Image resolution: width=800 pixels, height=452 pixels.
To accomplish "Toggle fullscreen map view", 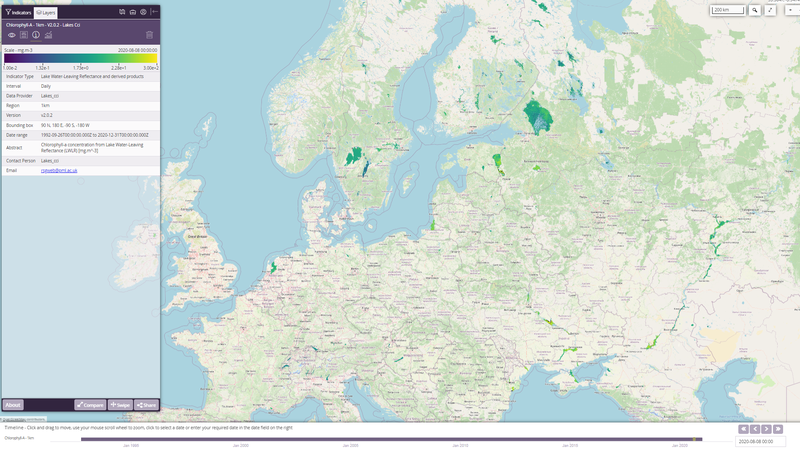I will (x=771, y=10).
